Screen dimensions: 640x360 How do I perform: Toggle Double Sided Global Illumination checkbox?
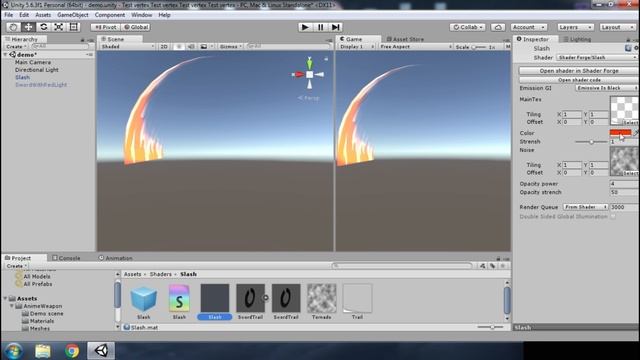tap(613, 217)
